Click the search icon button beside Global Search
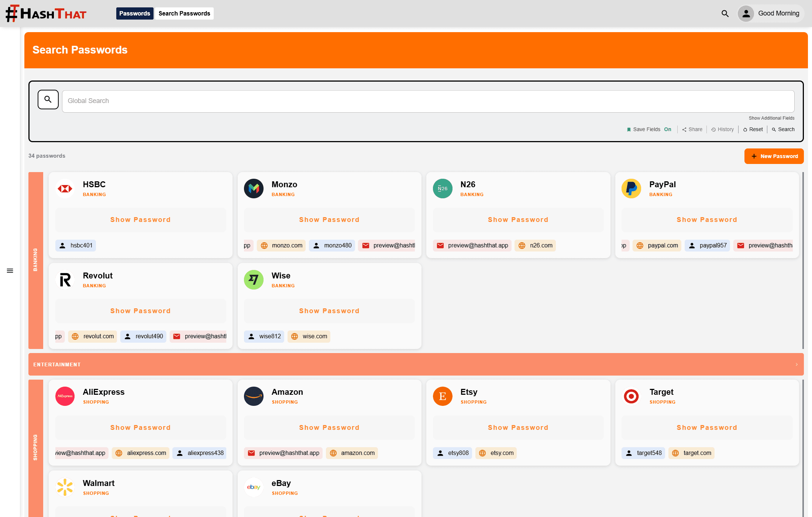 48,99
